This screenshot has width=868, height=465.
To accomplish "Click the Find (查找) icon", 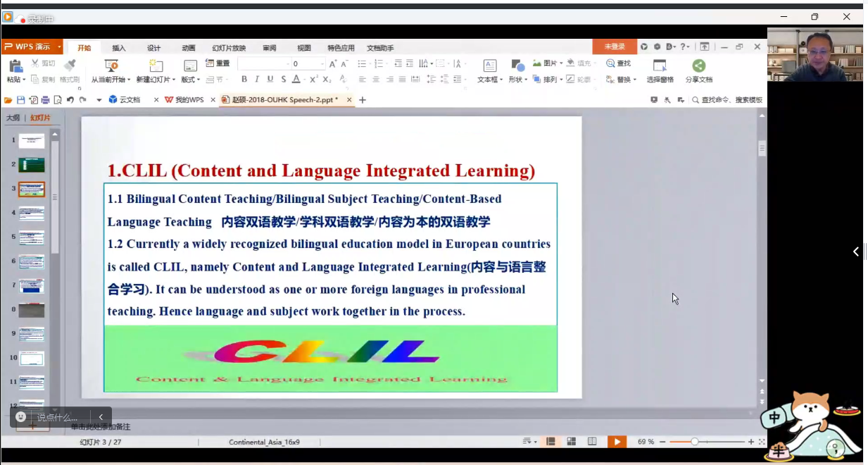I will pos(610,63).
